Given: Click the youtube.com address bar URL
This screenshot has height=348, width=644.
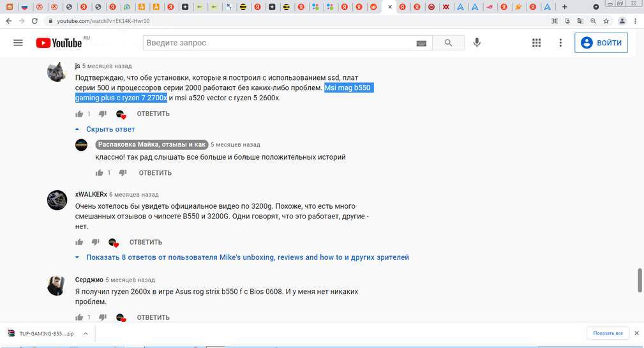Looking at the screenshot, I should click(x=103, y=21).
